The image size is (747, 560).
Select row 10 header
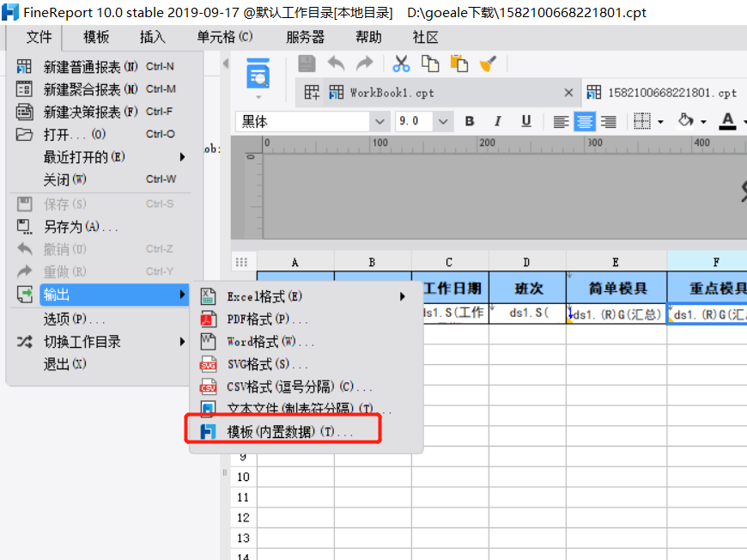pyautogui.click(x=244, y=477)
